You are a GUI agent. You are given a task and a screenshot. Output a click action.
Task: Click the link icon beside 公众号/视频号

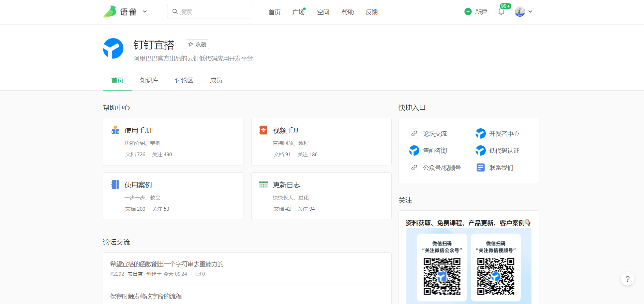tap(414, 167)
